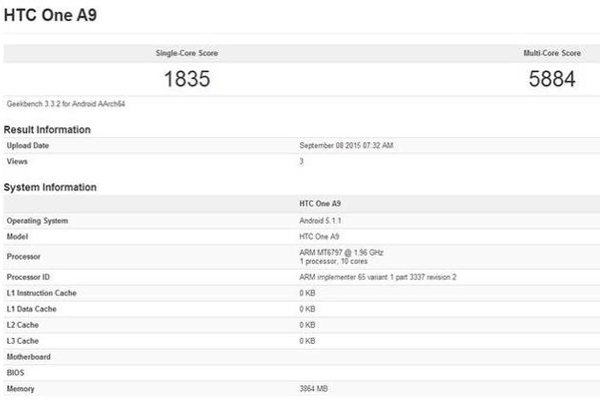Click the Geekbench 3.3.2 version text

click(x=64, y=103)
